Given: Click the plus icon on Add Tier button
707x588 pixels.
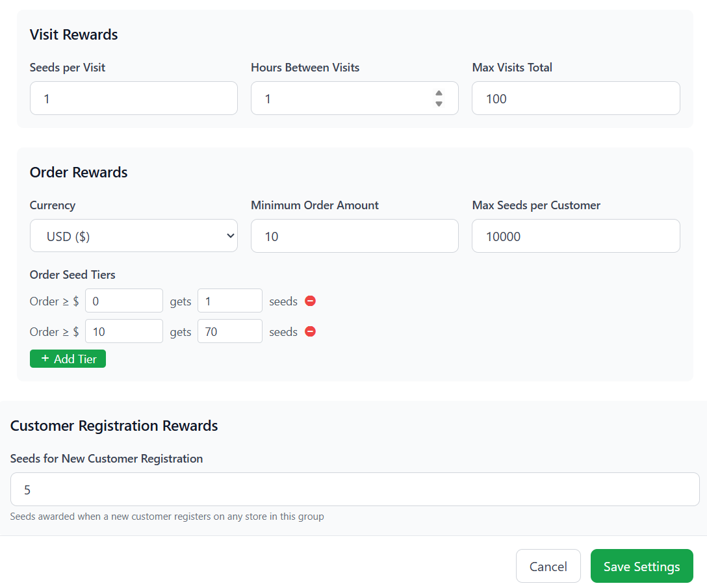Looking at the screenshot, I should coord(44,358).
